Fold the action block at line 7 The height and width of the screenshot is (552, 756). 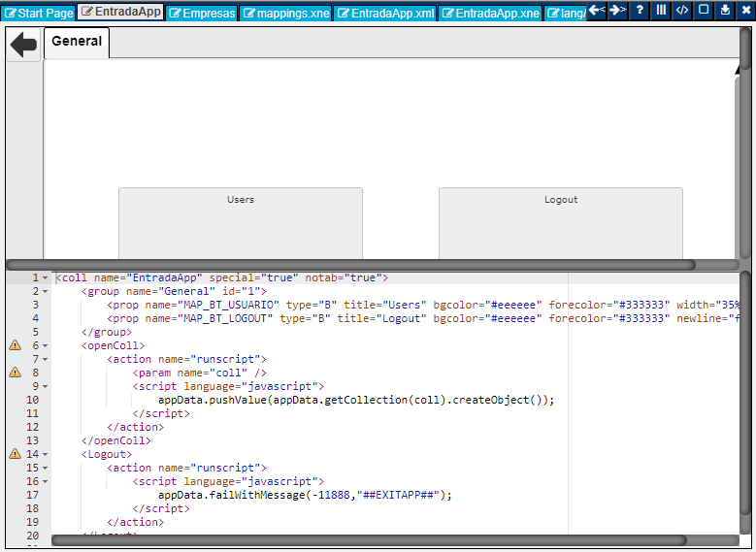(46, 359)
